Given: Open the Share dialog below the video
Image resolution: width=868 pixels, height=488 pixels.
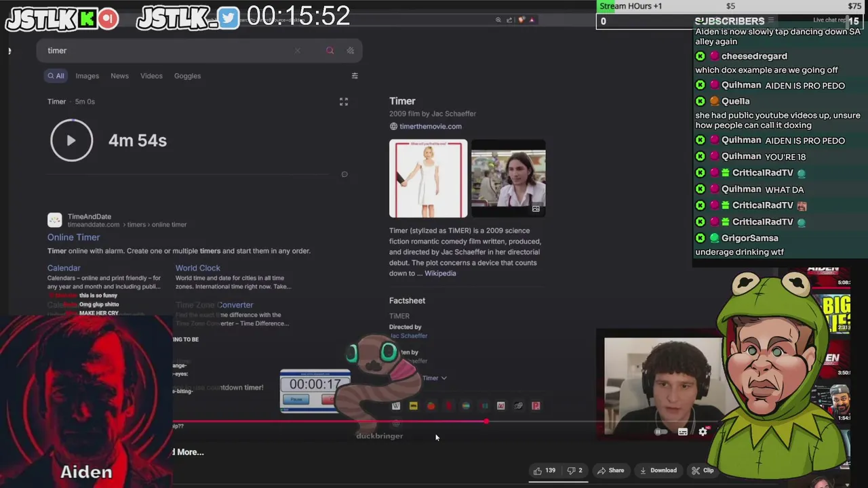Looking at the screenshot, I should pyautogui.click(x=611, y=470).
